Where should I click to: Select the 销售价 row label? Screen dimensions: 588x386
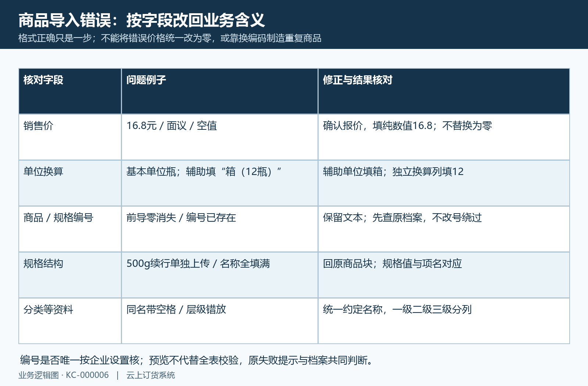coord(70,137)
